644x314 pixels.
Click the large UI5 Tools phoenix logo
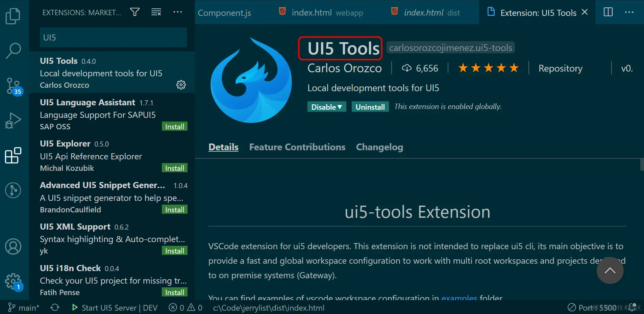251,80
